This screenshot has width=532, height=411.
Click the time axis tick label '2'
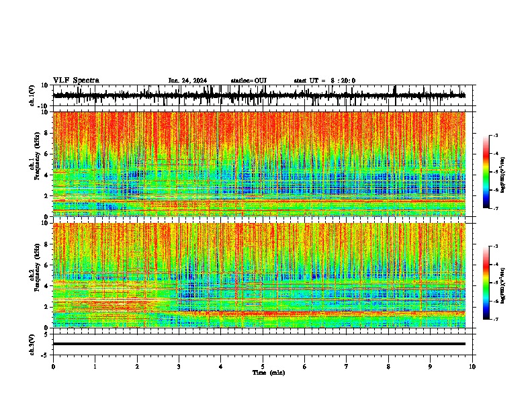point(137,367)
